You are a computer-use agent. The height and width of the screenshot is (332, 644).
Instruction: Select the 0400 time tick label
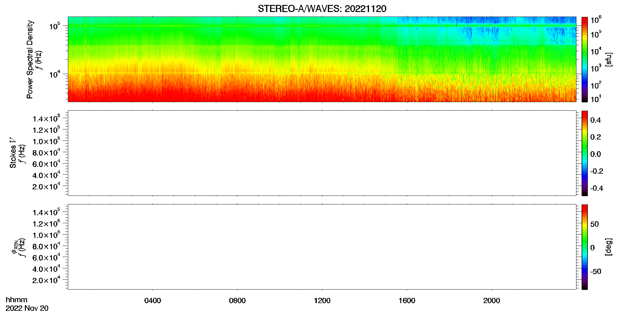153,301
